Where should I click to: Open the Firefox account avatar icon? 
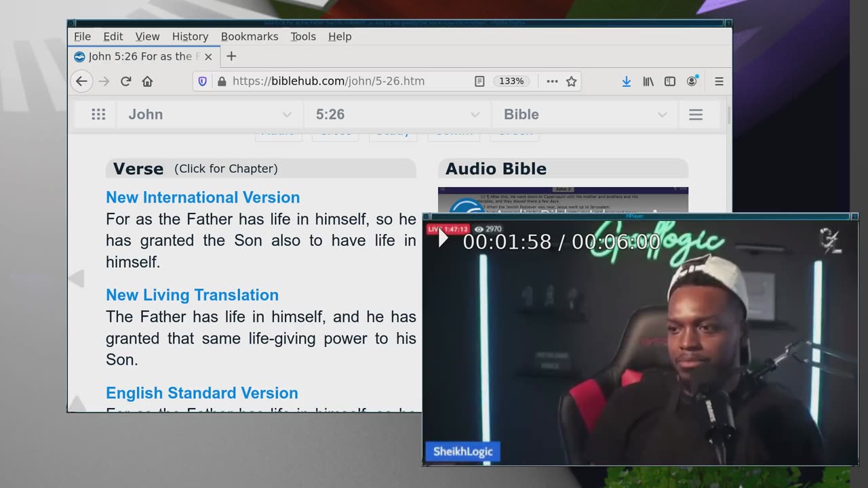(x=692, y=81)
